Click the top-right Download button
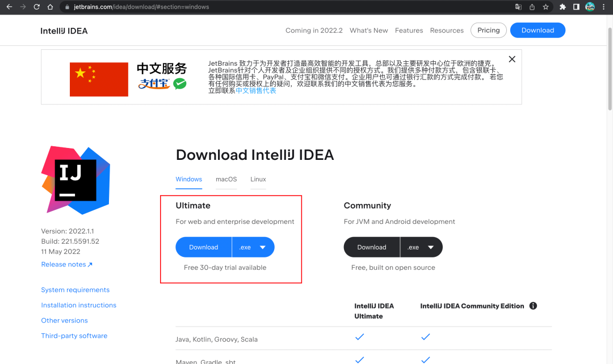The width and height of the screenshot is (613, 364). [538, 30]
